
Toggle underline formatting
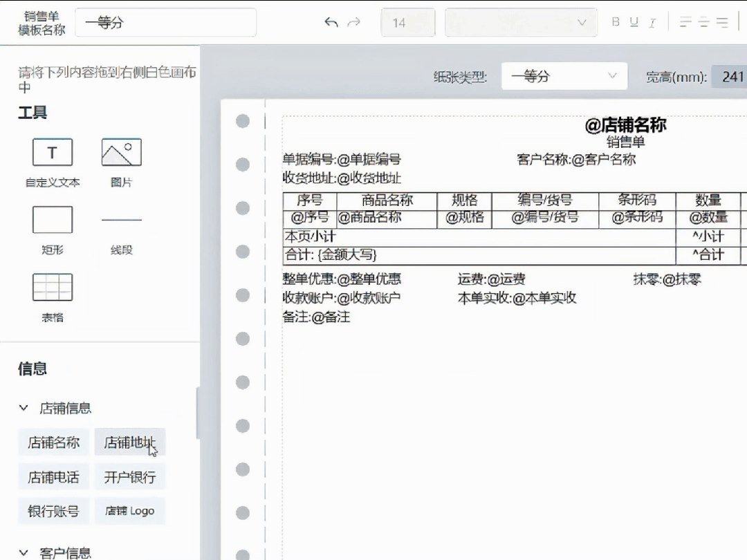click(634, 22)
